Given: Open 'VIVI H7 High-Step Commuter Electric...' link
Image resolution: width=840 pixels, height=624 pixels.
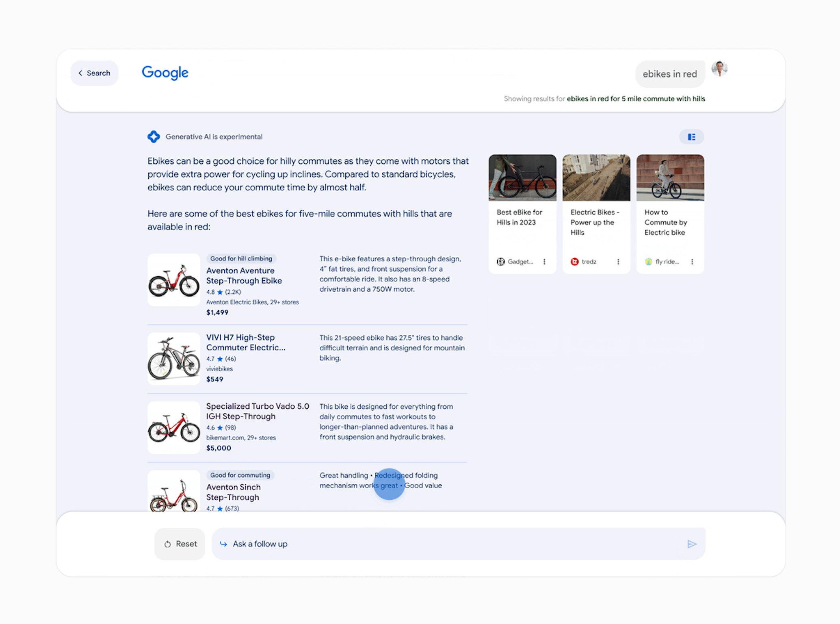Looking at the screenshot, I should 246,342.
